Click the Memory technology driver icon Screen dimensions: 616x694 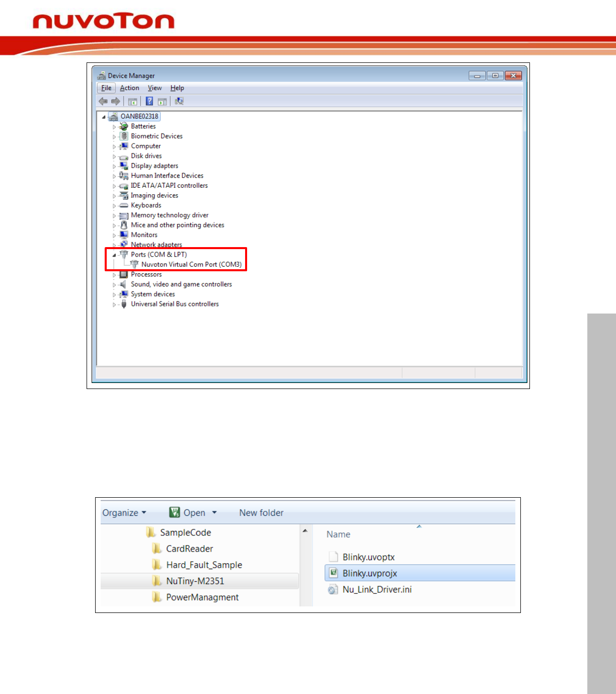click(124, 215)
